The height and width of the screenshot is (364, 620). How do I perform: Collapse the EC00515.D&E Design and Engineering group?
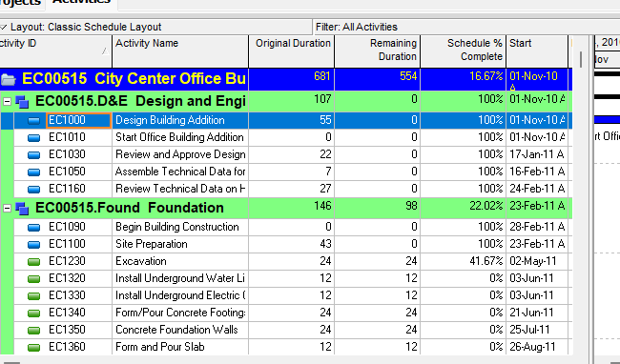(x=7, y=101)
